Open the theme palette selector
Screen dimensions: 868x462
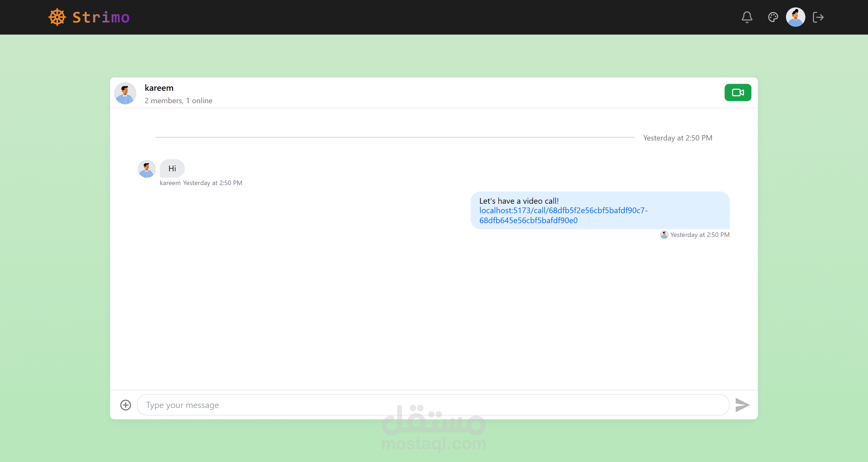click(x=773, y=17)
